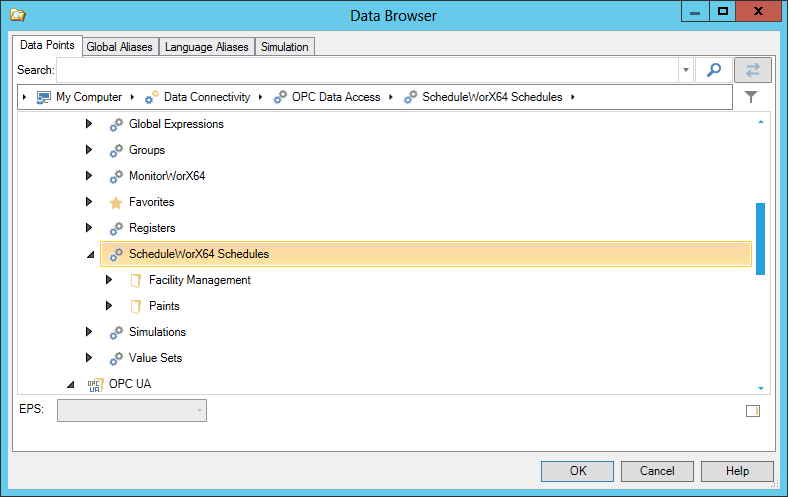Click the OPC UA node icon
Image resolution: width=789 pixels, height=497 pixels.
96,384
